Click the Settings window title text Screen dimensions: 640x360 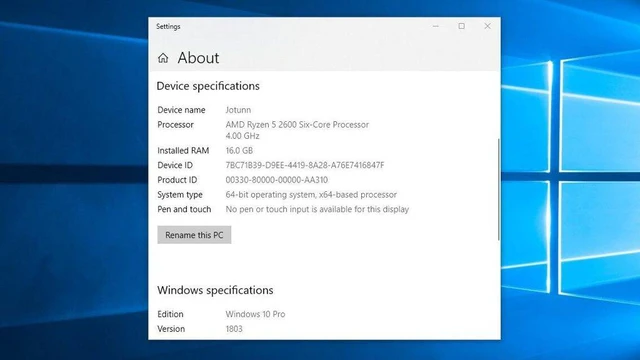pyautogui.click(x=168, y=27)
